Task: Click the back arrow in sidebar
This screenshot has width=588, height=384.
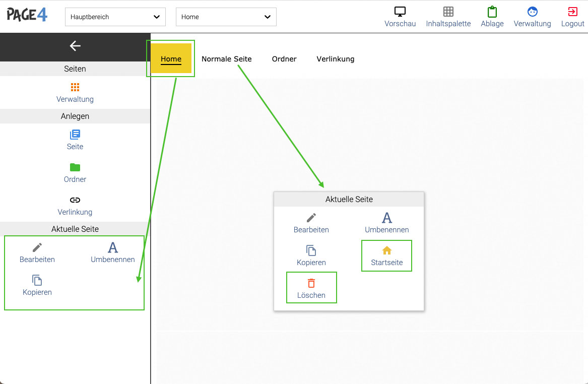Action: (75, 46)
